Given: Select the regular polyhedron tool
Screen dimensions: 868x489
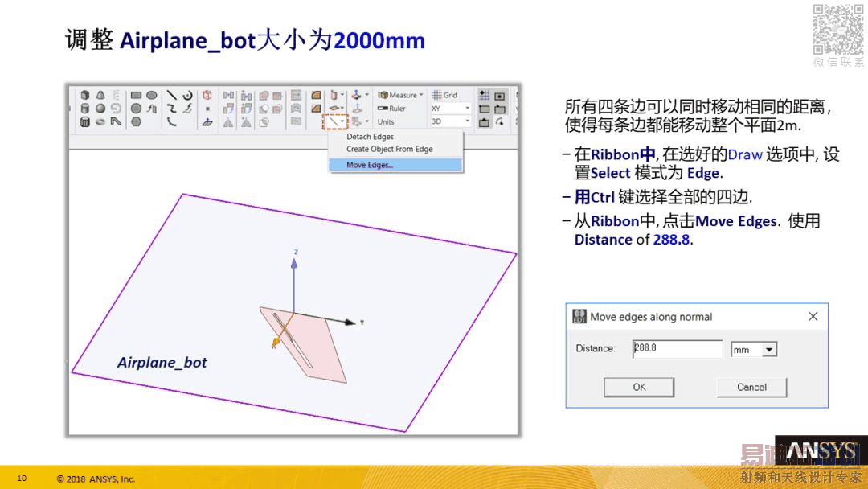Looking at the screenshot, I should click(x=85, y=121).
